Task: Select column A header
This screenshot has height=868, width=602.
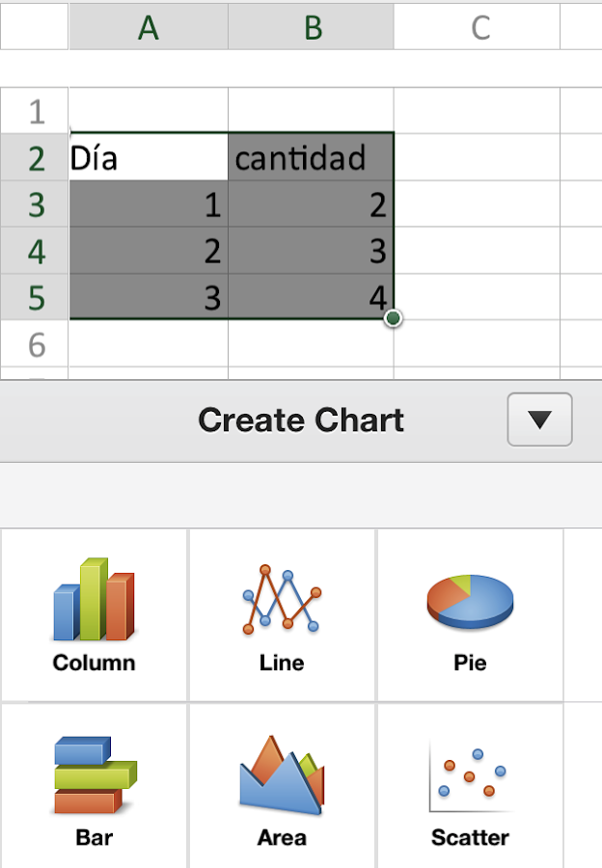Action: (148, 27)
